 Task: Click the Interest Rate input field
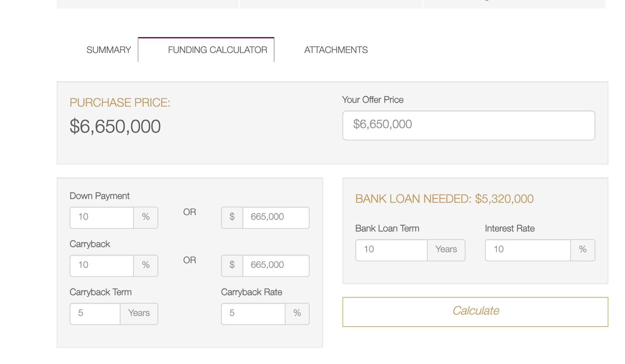(x=528, y=250)
